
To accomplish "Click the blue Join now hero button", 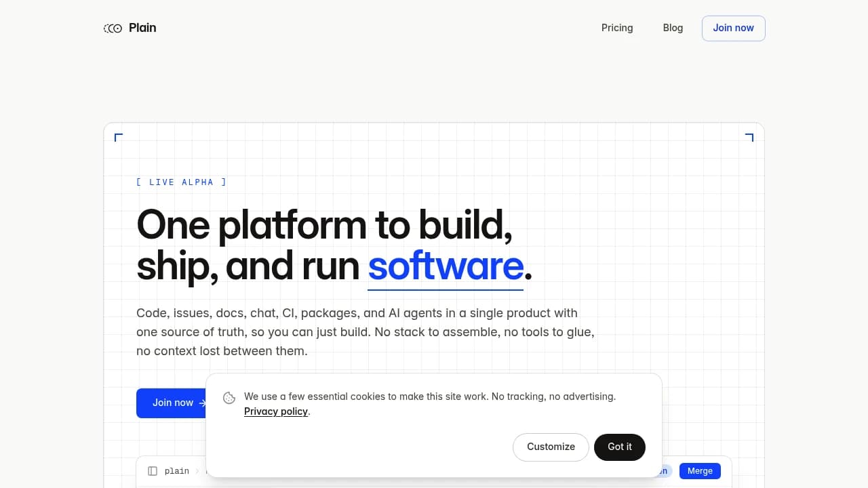I will click(172, 403).
